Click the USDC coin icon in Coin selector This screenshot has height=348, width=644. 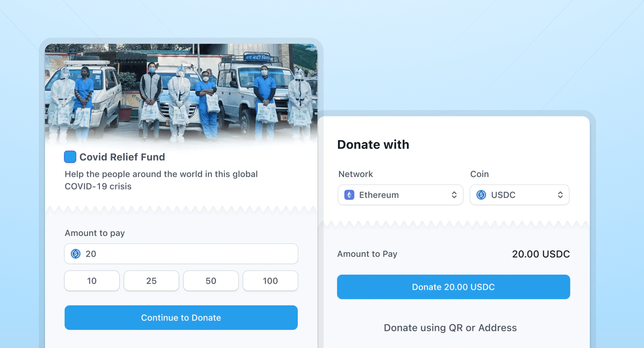click(481, 195)
